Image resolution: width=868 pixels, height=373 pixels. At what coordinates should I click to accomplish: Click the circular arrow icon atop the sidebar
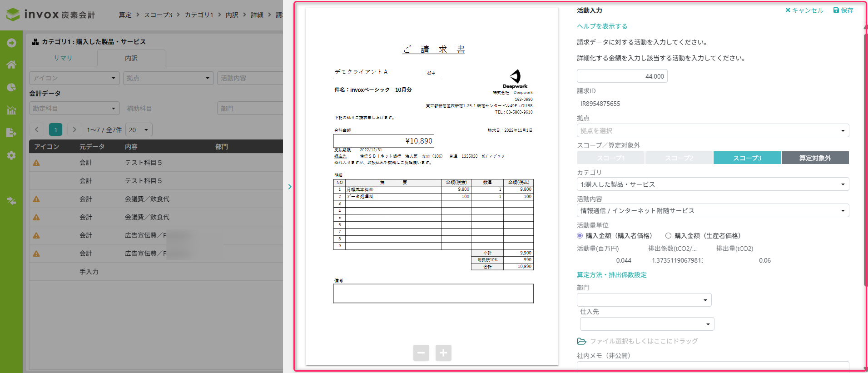(11, 43)
